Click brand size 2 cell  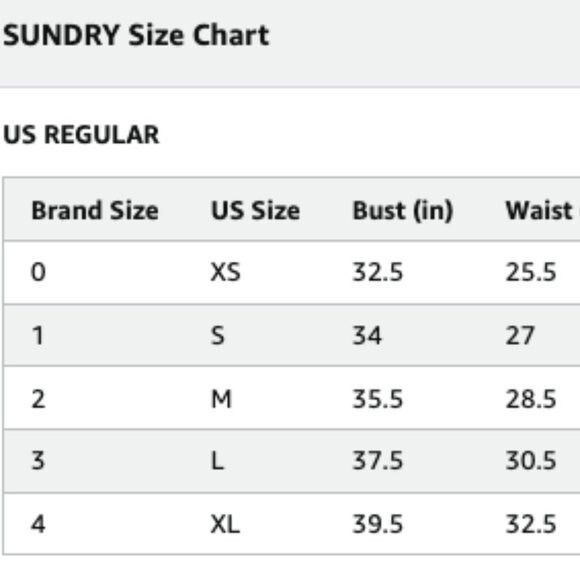tap(38, 399)
